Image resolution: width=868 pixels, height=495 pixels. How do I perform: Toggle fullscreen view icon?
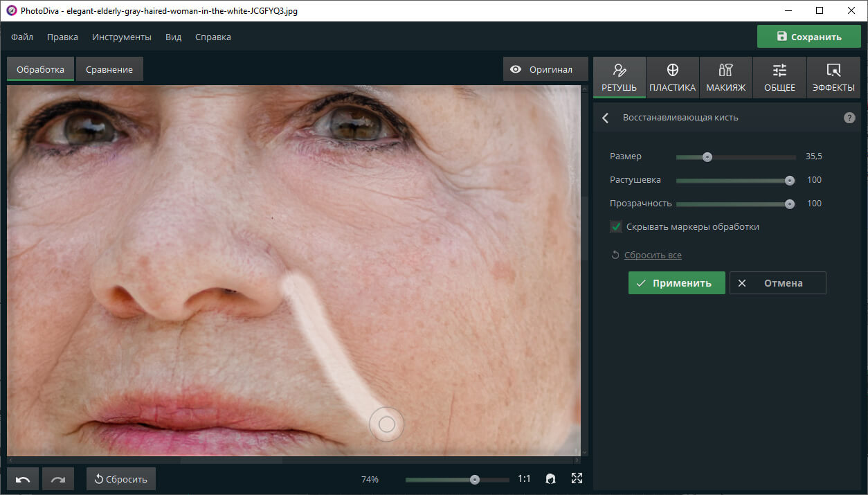point(577,478)
